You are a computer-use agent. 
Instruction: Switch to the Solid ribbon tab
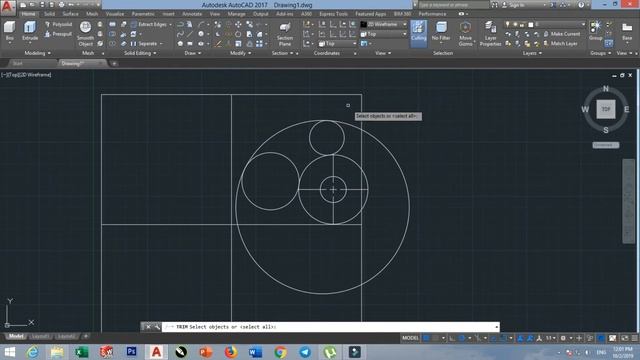pos(49,14)
